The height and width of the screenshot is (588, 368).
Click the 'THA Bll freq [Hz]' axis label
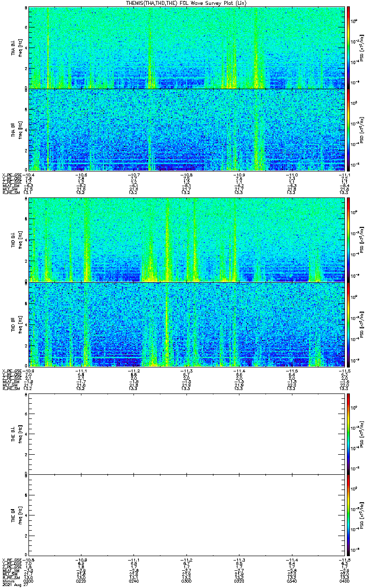(16, 130)
